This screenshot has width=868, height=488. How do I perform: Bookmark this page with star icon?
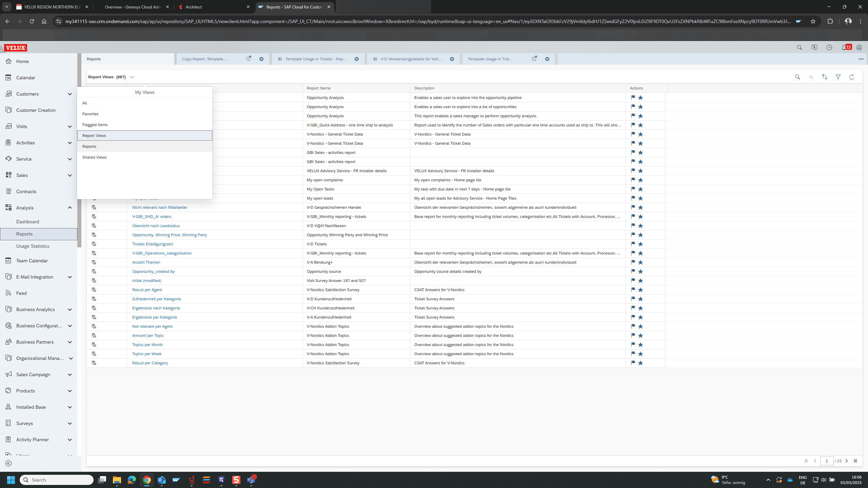click(813, 21)
